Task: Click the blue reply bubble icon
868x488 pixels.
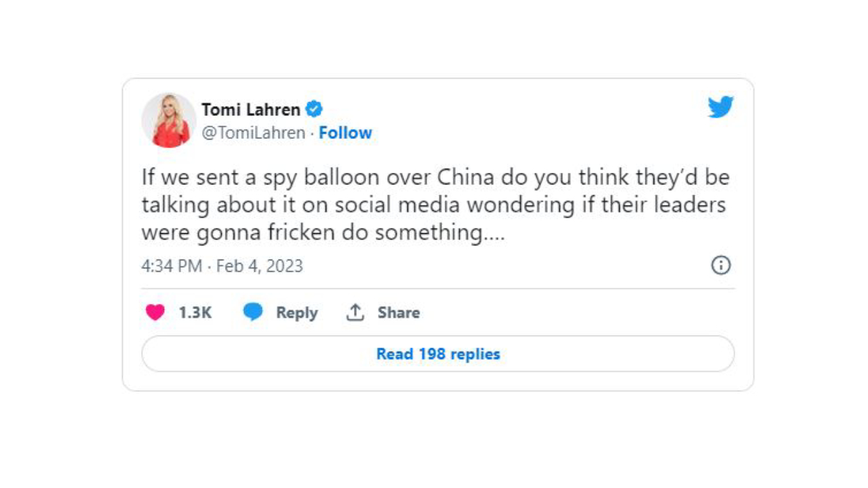Action: coord(253,312)
